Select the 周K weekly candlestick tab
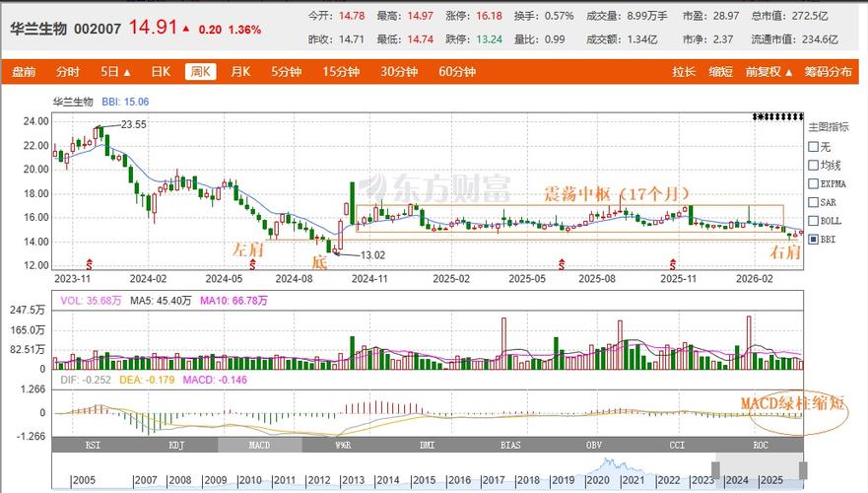 tap(200, 72)
